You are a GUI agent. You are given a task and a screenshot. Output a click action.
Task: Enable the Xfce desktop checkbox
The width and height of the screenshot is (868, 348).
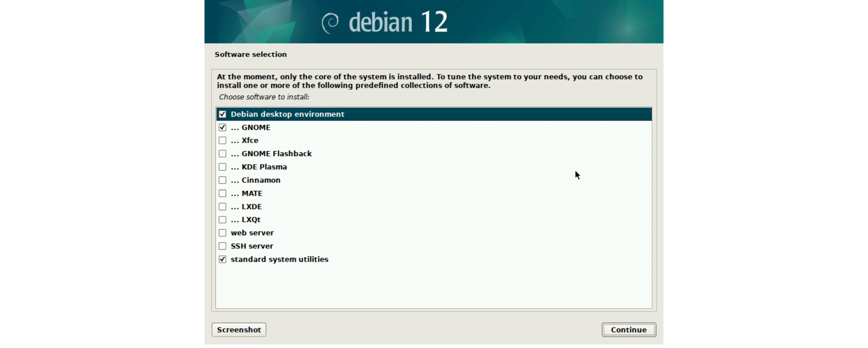[x=222, y=141]
